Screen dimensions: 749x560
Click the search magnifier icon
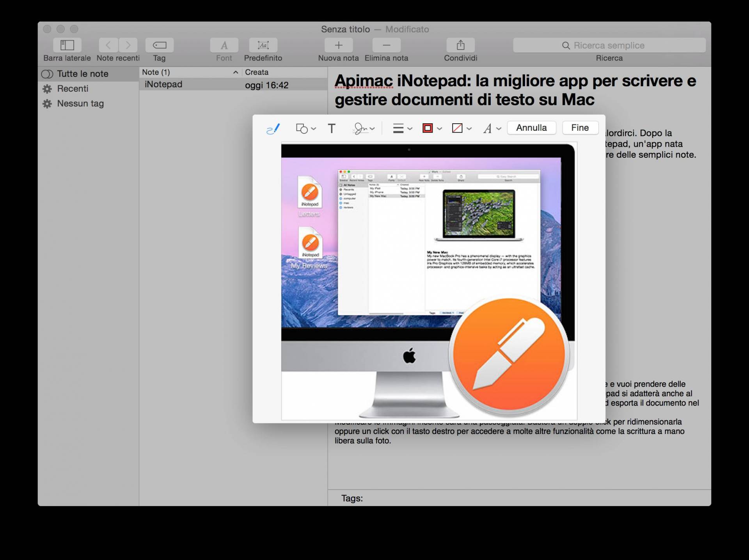point(566,46)
